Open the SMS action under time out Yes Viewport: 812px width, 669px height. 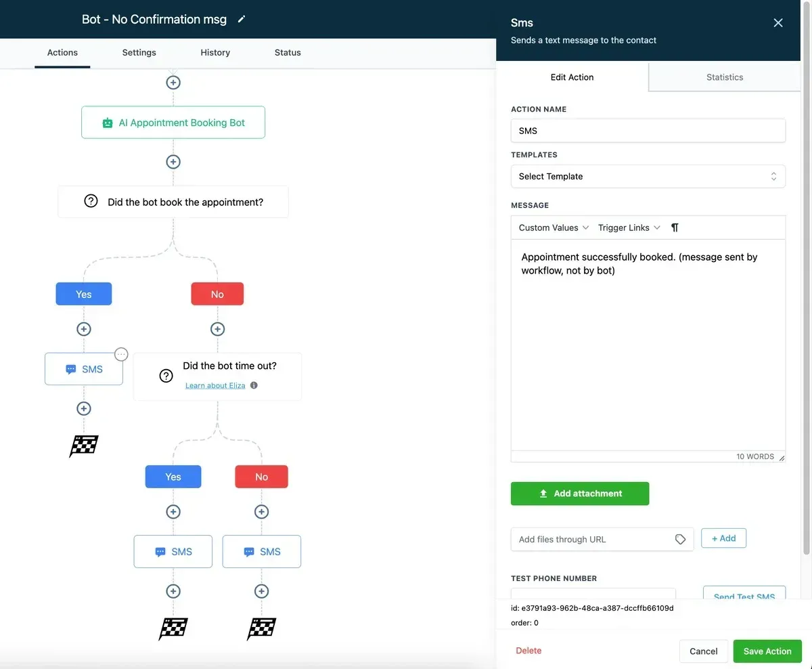[x=173, y=552]
